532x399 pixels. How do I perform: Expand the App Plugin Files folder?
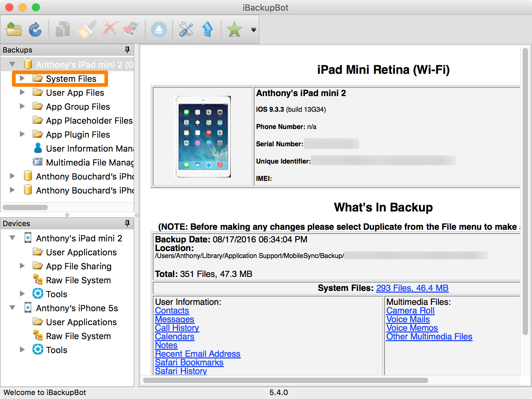point(22,134)
